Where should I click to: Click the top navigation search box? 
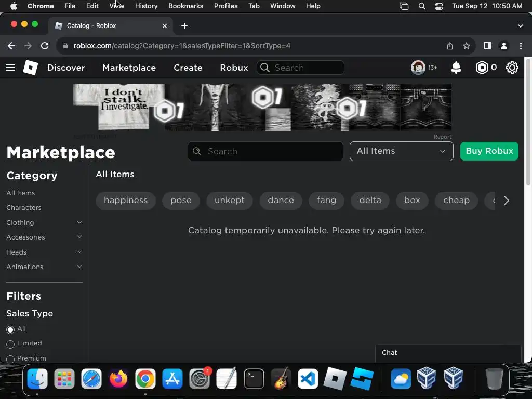[301, 68]
